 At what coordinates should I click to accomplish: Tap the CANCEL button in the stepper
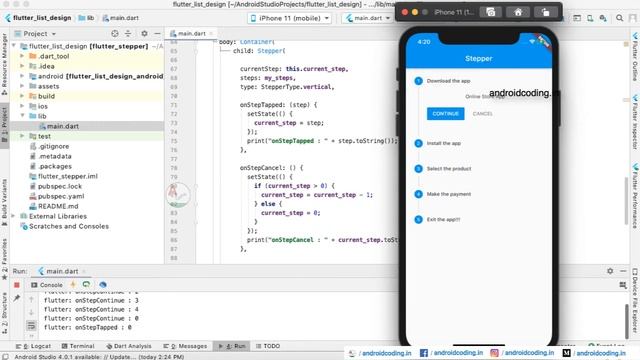point(482,113)
